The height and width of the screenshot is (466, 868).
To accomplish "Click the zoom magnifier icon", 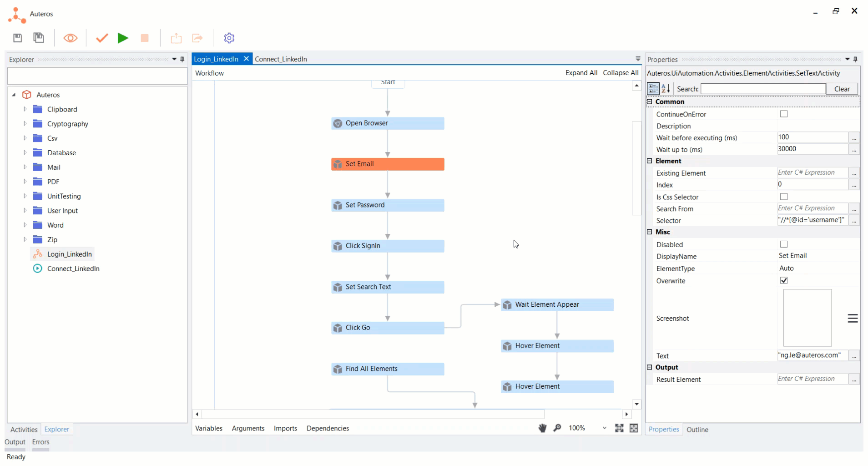I will coord(557,428).
